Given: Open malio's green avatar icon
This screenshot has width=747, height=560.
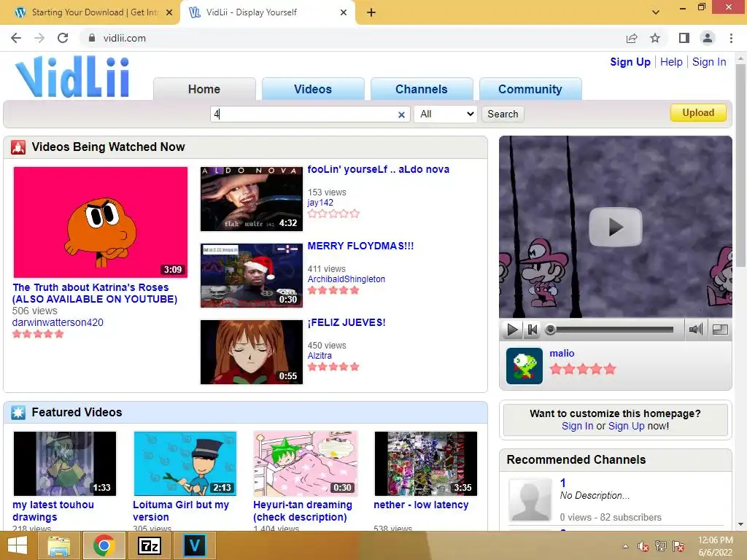Looking at the screenshot, I should click(524, 366).
